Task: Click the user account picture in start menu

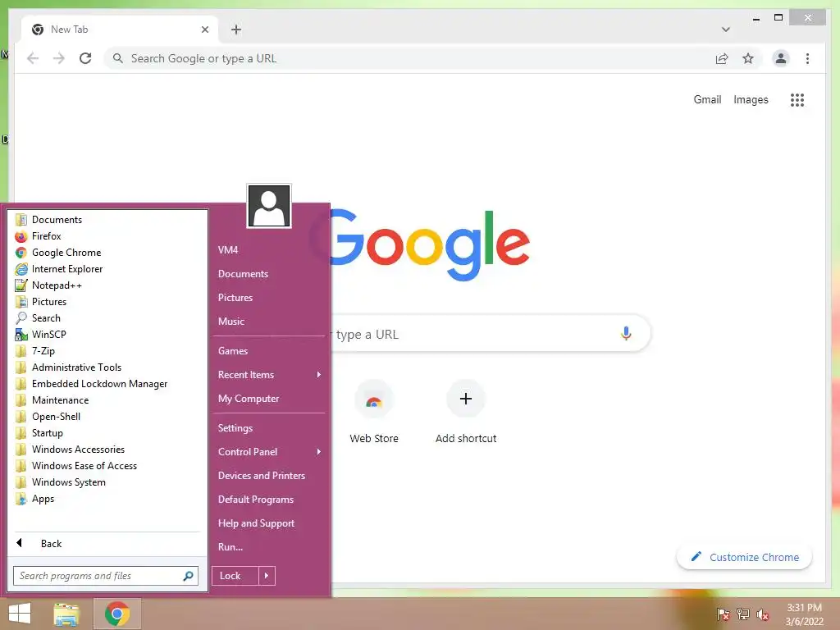Action: click(269, 206)
